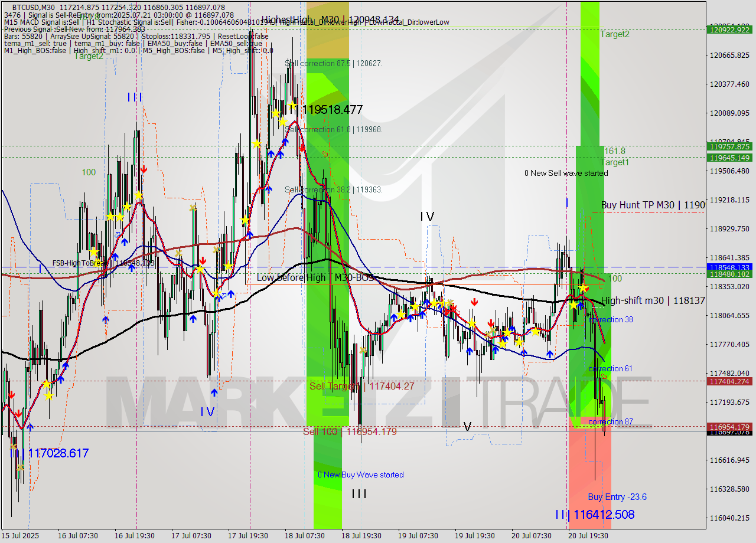Select the 18 Jul 19:30 timeline label
The height and width of the screenshot is (543, 756).
click(x=363, y=536)
